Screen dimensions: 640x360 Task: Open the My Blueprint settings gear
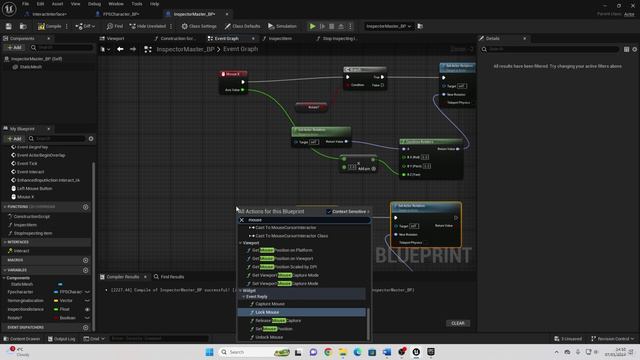point(91,139)
